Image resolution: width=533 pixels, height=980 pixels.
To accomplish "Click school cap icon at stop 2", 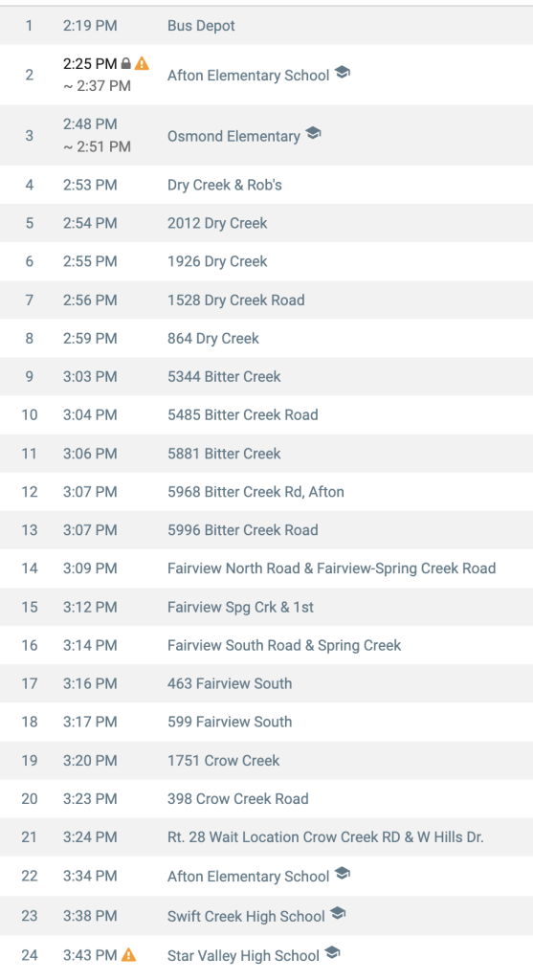I will point(343,72).
